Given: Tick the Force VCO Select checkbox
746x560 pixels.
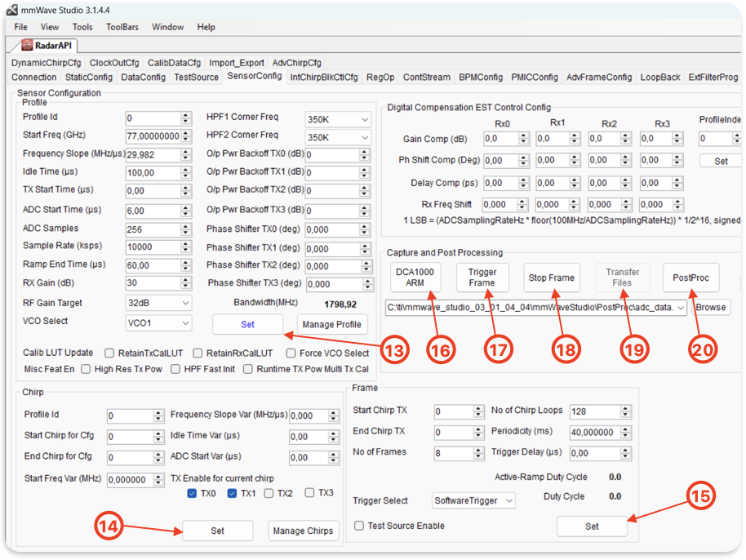Looking at the screenshot, I should pos(291,353).
